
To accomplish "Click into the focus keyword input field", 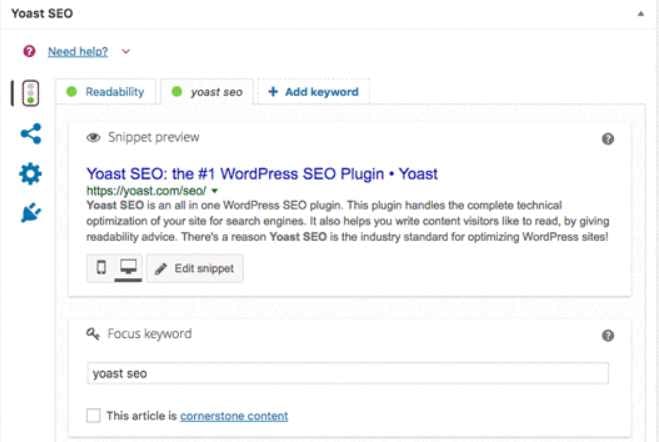I will coord(348,373).
